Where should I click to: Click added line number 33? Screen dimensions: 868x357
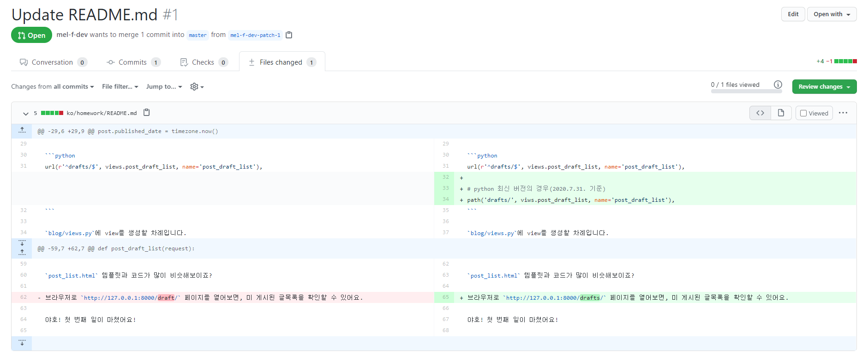coord(445,188)
